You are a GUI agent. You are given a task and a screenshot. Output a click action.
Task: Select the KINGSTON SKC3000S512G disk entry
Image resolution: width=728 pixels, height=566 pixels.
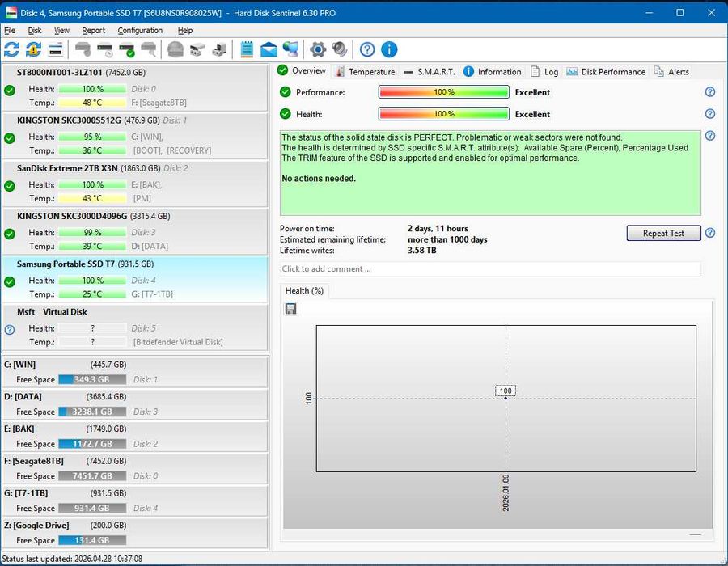tap(135, 136)
